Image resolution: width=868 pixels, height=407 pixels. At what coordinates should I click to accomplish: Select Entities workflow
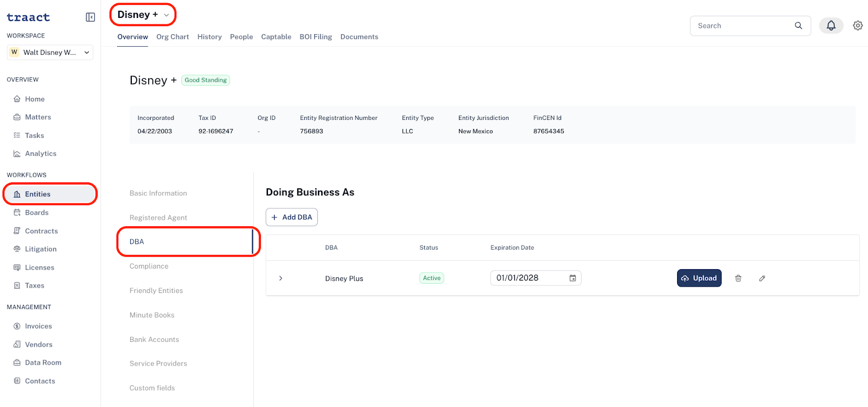click(50, 194)
